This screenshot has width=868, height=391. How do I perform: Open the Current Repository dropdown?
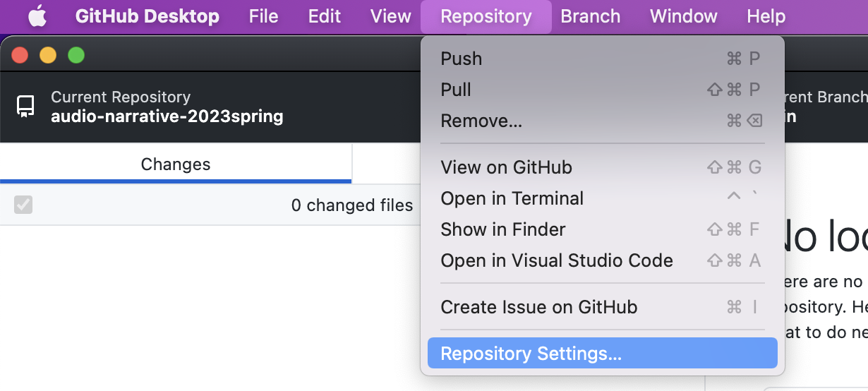(167, 107)
